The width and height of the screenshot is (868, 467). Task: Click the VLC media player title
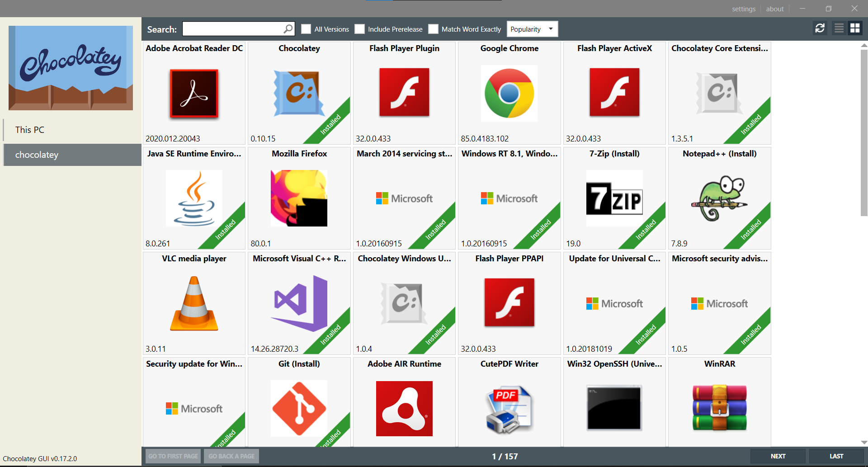(194, 259)
